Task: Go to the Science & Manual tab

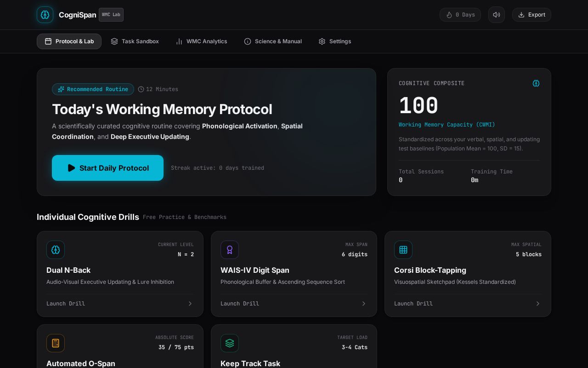Action: pyautogui.click(x=273, y=41)
